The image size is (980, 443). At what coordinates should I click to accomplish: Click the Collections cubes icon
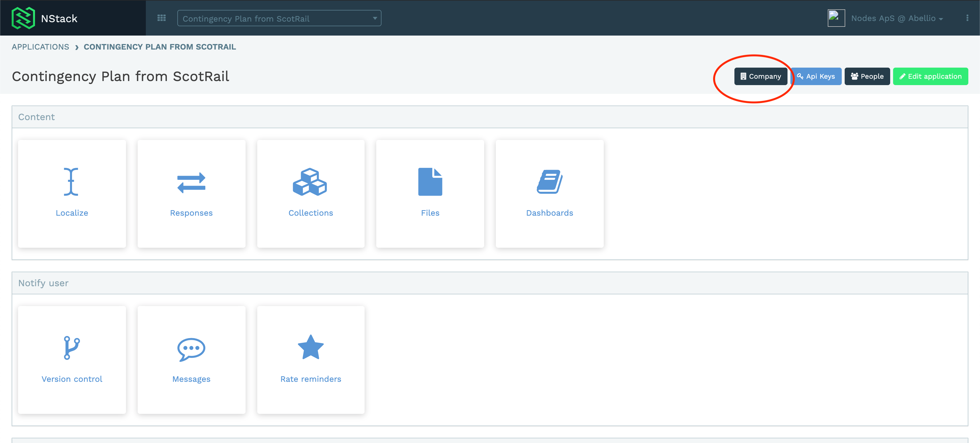310,182
